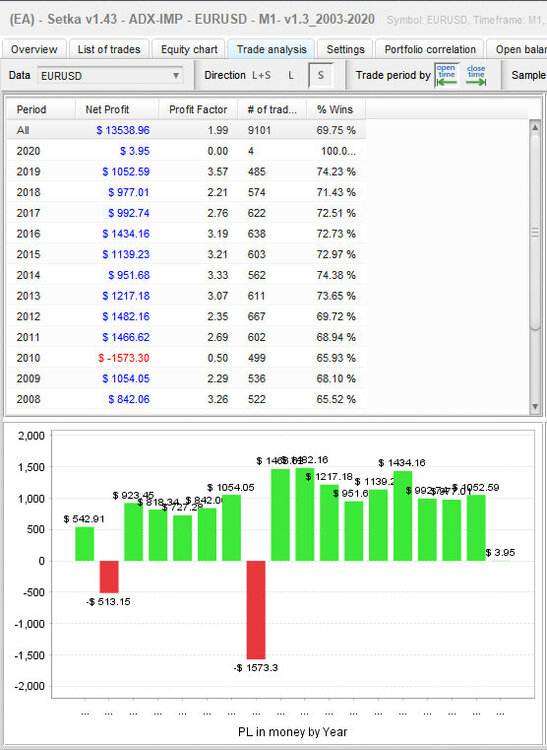Screen dimensions: 547x750
Task: Click the green $ 1054.05 chart bar
Action: [231, 528]
